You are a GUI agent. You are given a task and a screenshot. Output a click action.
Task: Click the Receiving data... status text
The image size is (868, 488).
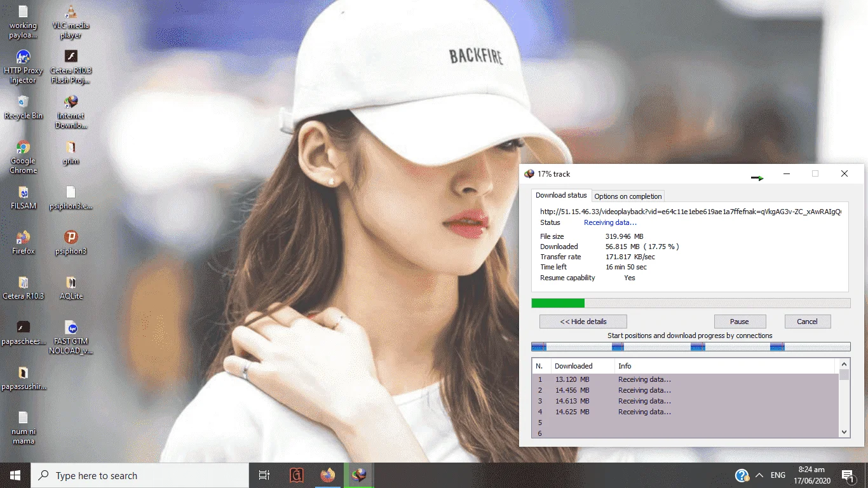tap(610, 222)
